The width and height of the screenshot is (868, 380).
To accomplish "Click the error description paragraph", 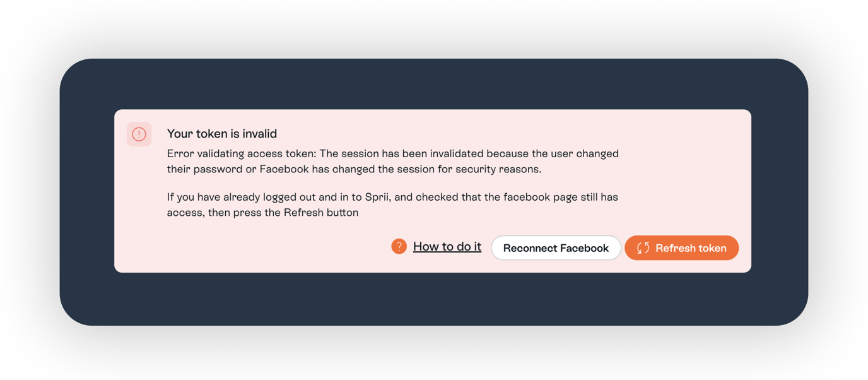I will tap(391, 160).
